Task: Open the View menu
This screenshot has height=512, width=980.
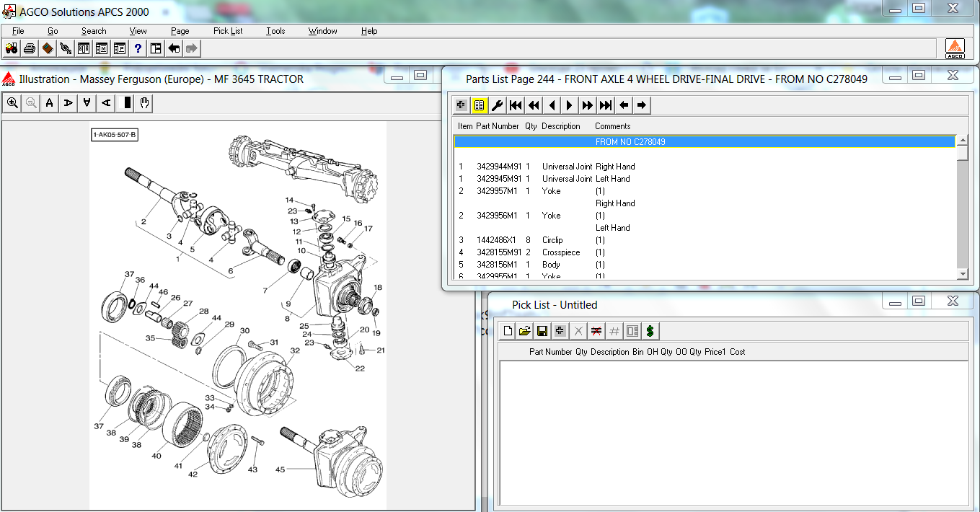Action: 138,31
